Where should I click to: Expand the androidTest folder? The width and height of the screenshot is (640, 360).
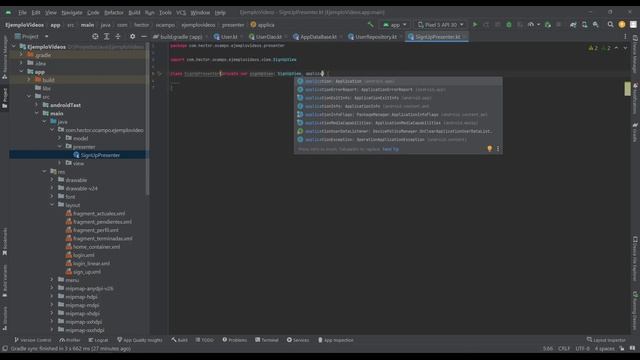click(37, 105)
